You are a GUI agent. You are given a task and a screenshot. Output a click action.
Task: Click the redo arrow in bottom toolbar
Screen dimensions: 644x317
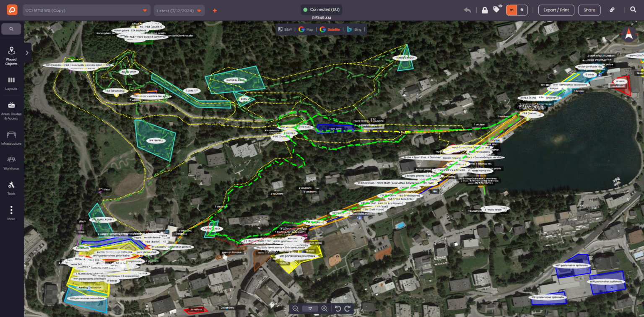click(347, 309)
